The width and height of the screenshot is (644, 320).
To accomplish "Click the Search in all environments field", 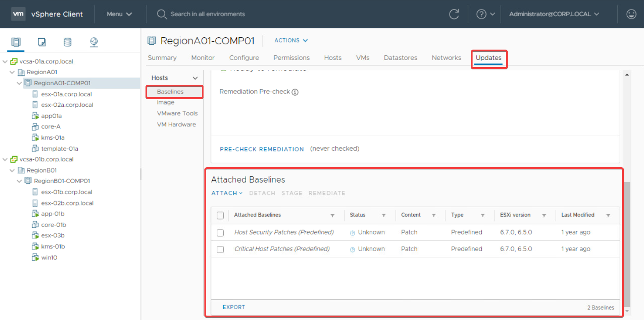I will 207,14.
